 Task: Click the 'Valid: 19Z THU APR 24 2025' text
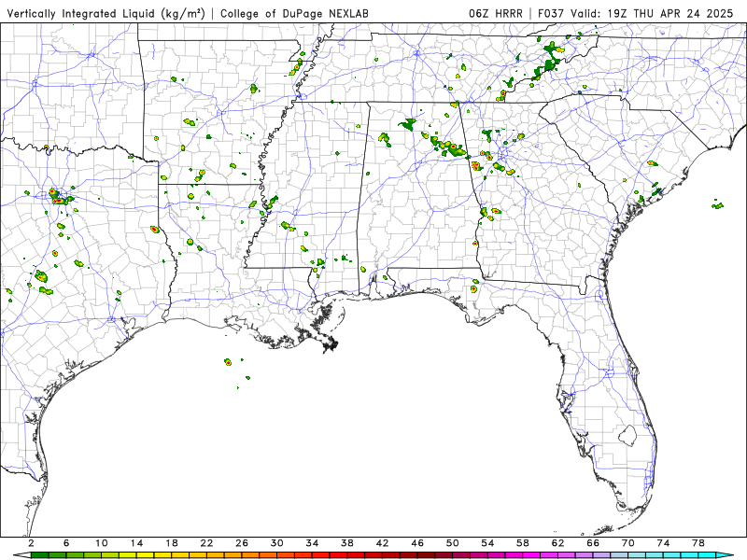pyautogui.click(x=652, y=14)
